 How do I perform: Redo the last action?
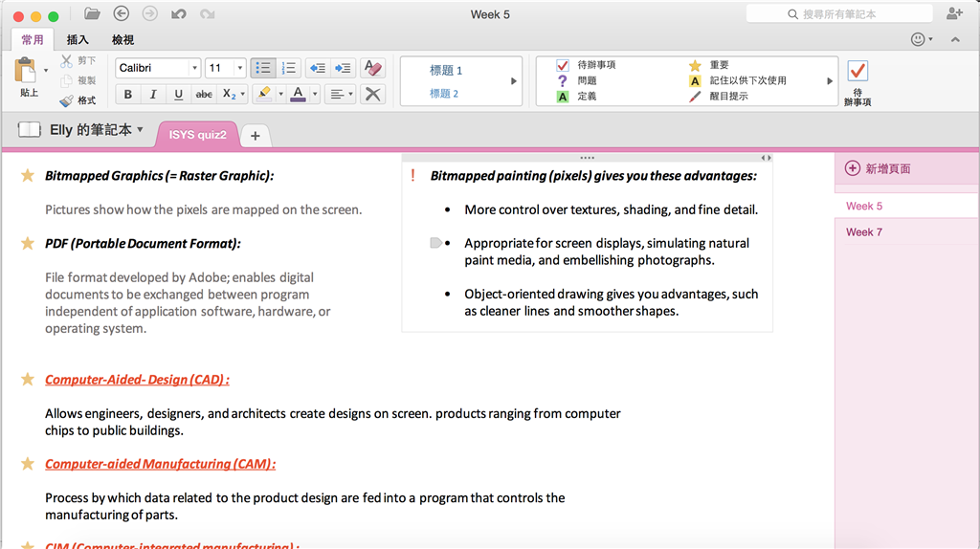[208, 13]
